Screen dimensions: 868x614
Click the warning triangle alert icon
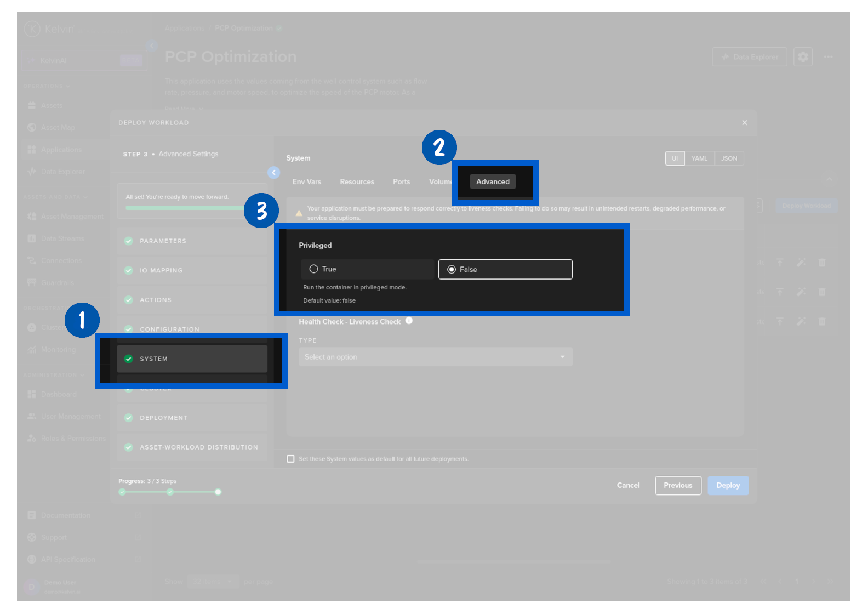tap(299, 213)
